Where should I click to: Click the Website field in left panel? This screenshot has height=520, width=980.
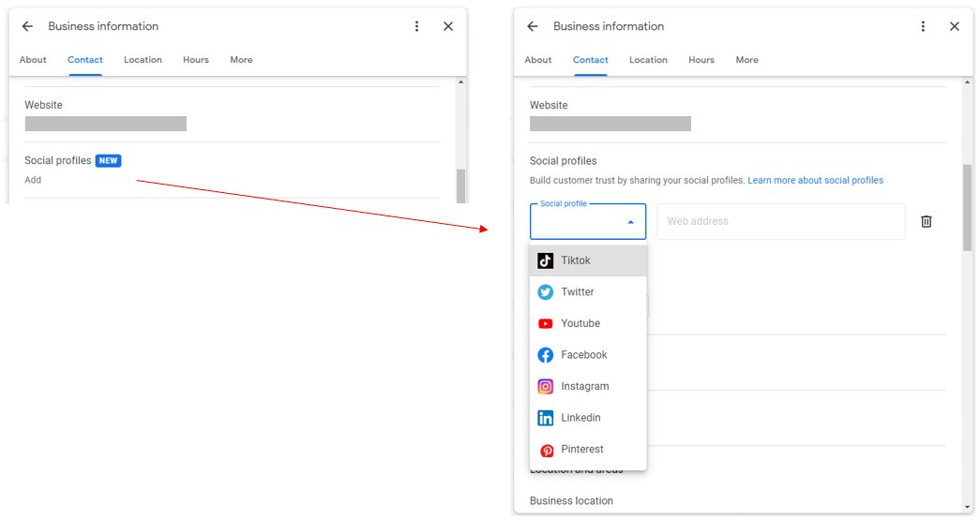(106, 124)
